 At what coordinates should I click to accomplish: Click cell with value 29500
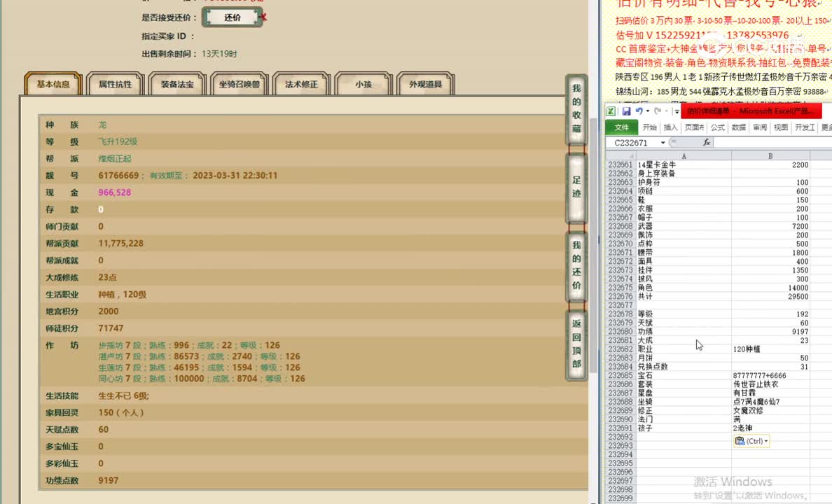(770, 297)
